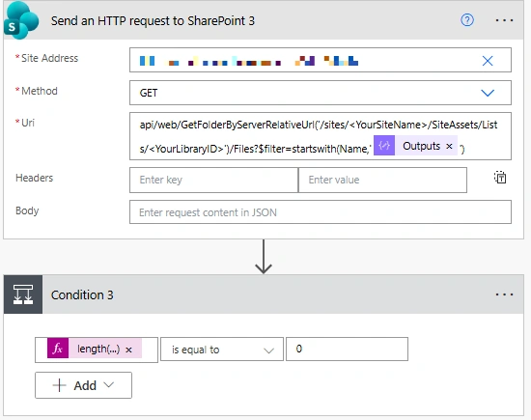Remove the Outputs token from Uri
531x420 pixels.
(x=449, y=147)
